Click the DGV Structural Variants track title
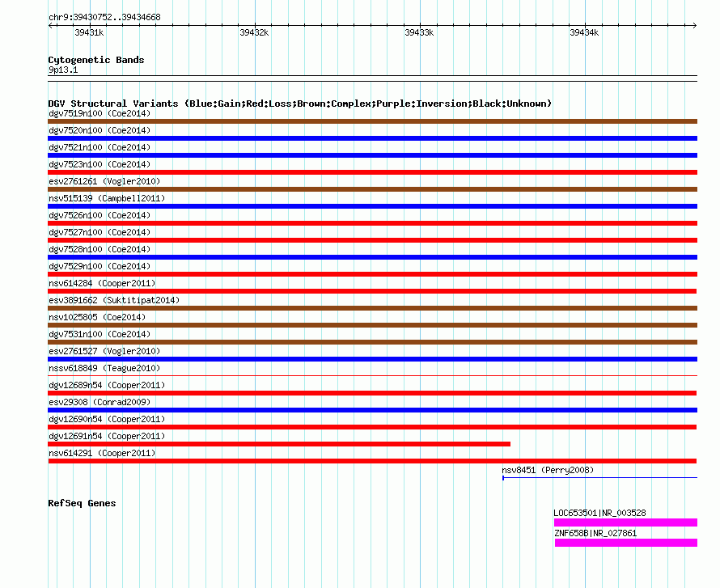 [x=300, y=104]
